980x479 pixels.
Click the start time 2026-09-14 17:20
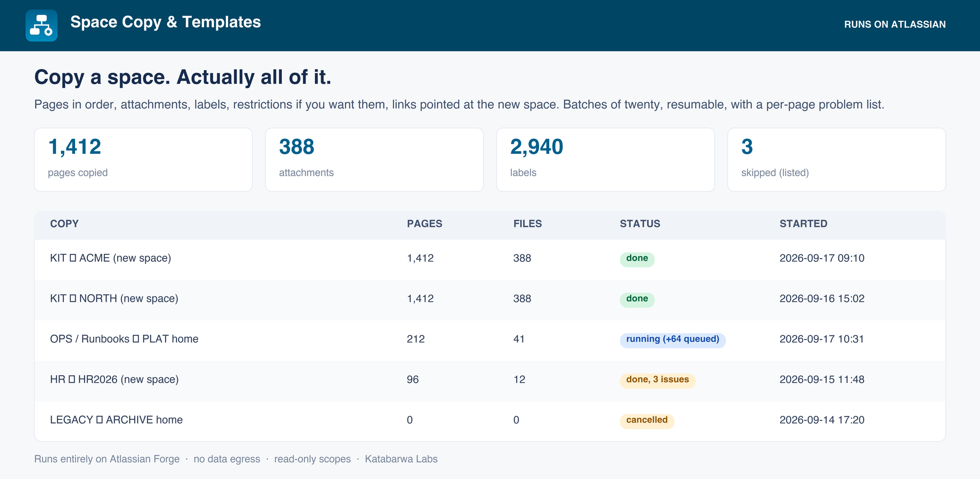click(822, 420)
